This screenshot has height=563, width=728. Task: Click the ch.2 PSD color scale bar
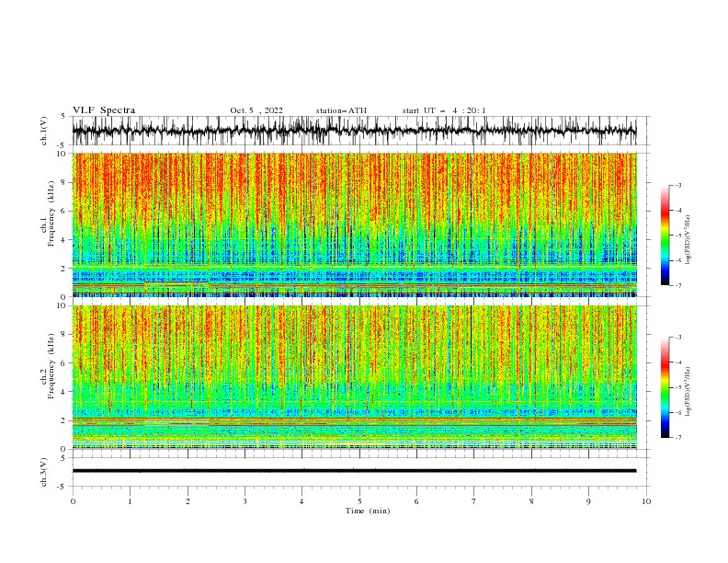click(665, 387)
